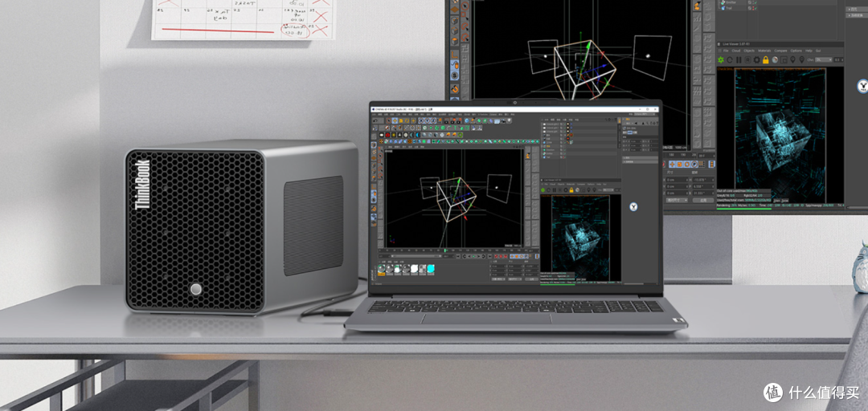Click Apply button beside monitor coordinates
868x411 pixels.
pos(703,200)
